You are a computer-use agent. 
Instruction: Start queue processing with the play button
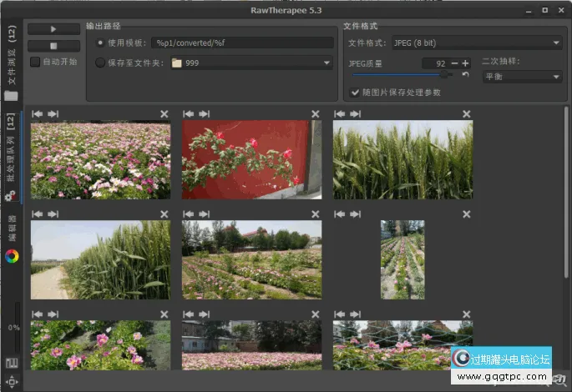click(x=53, y=29)
